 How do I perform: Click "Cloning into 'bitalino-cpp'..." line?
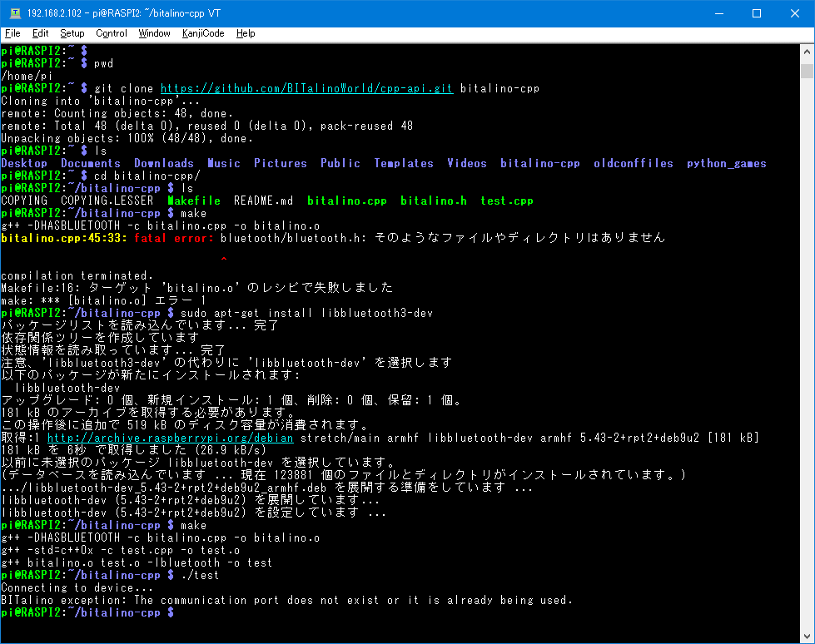click(x=101, y=101)
